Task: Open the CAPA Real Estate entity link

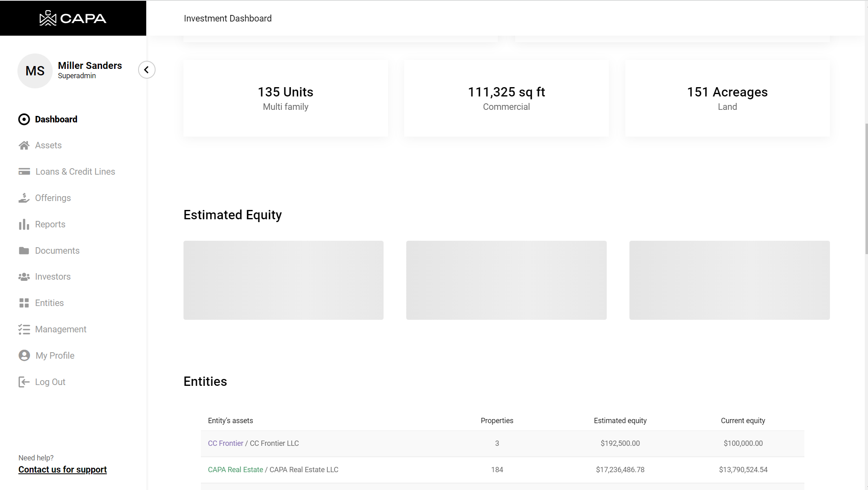Action: click(x=235, y=470)
